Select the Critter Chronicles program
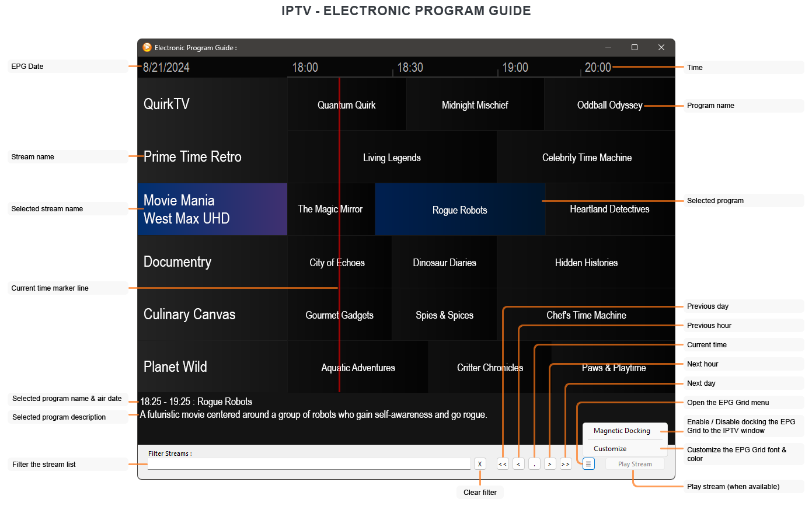Image resolution: width=812 pixels, height=506 pixels. point(490,368)
